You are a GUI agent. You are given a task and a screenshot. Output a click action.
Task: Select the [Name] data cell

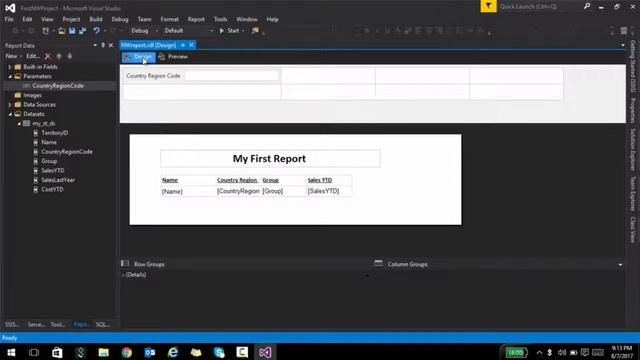pyautogui.click(x=189, y=191)
